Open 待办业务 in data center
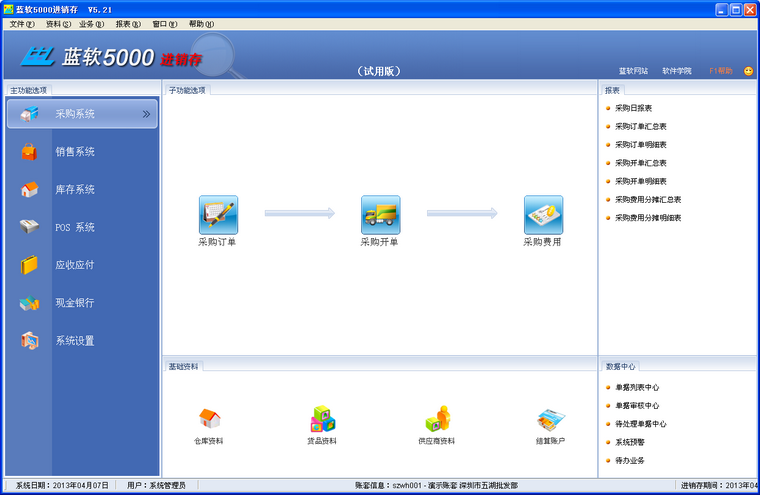760x495 pixels. [630, 461]
